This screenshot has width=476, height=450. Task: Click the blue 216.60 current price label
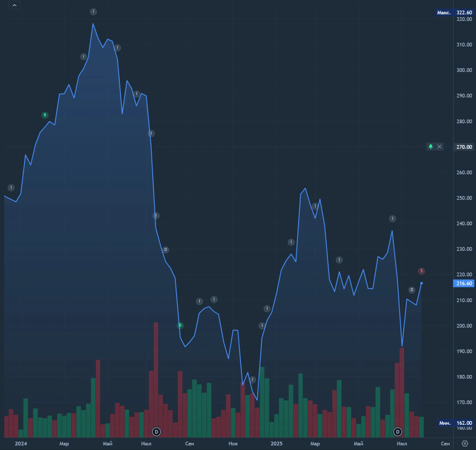point(464,283)
